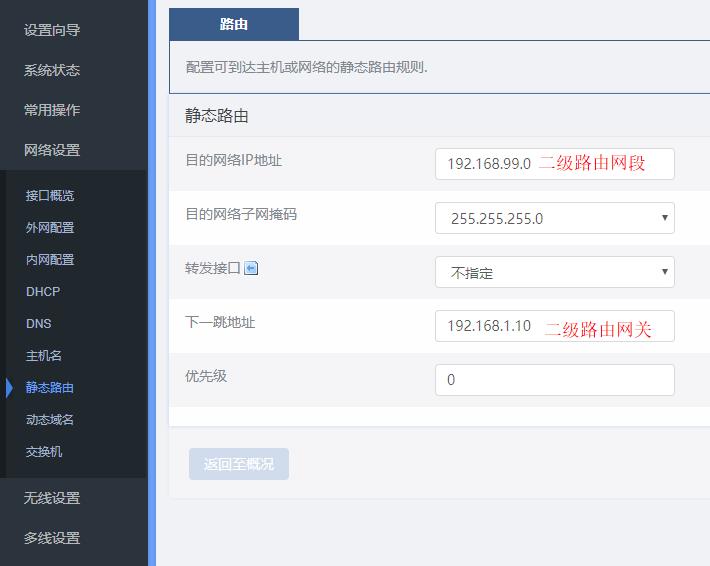Image resolution: width=710 pixels, height=566 pixels.
Task: Select the active 静态路由 submenu item
Action: point(49,388)
